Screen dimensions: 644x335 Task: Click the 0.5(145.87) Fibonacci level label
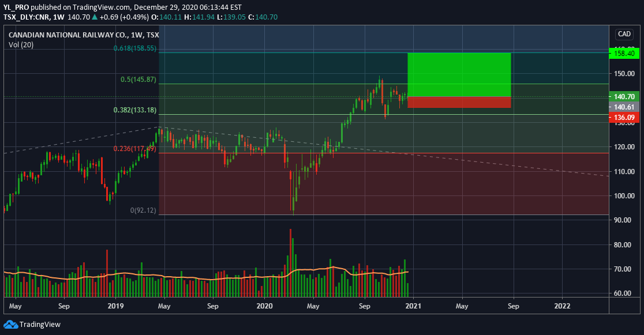coord(138,80)
